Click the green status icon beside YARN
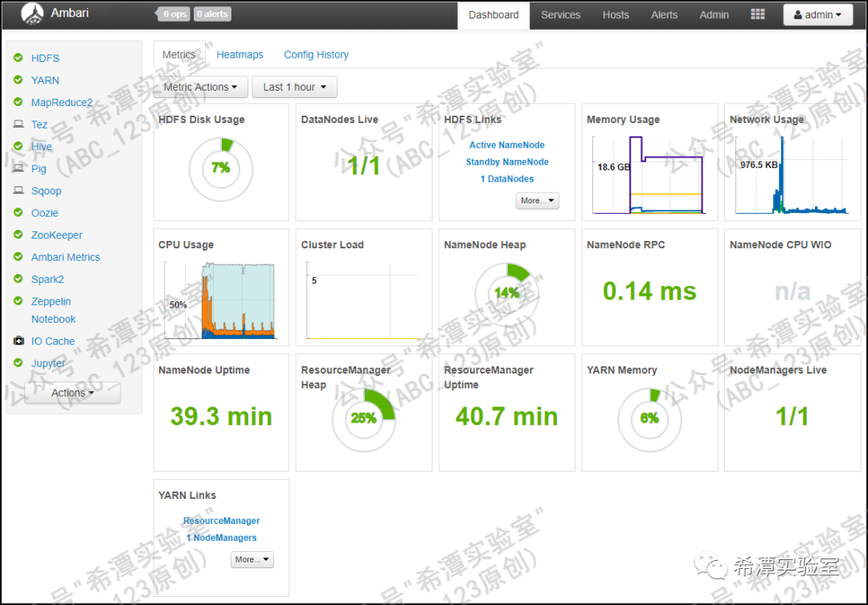Screen dimensions: 868x605 pos(18,80)
